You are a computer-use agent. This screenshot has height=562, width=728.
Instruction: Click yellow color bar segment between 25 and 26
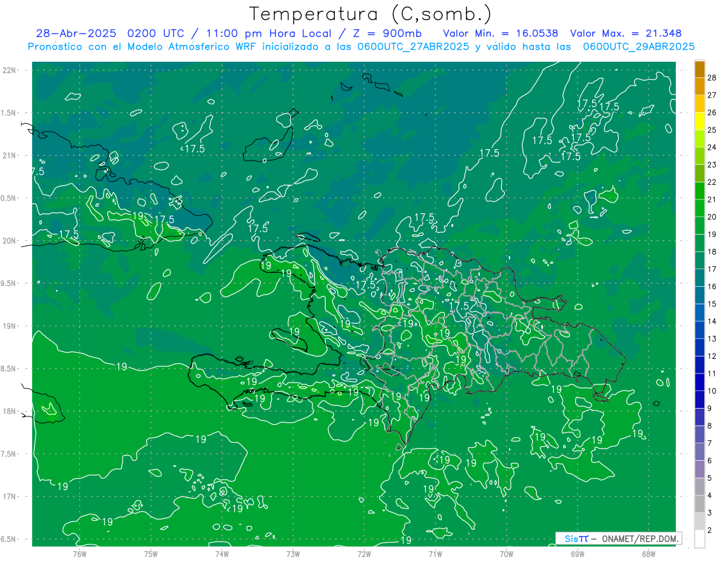[x=699, y=121]
